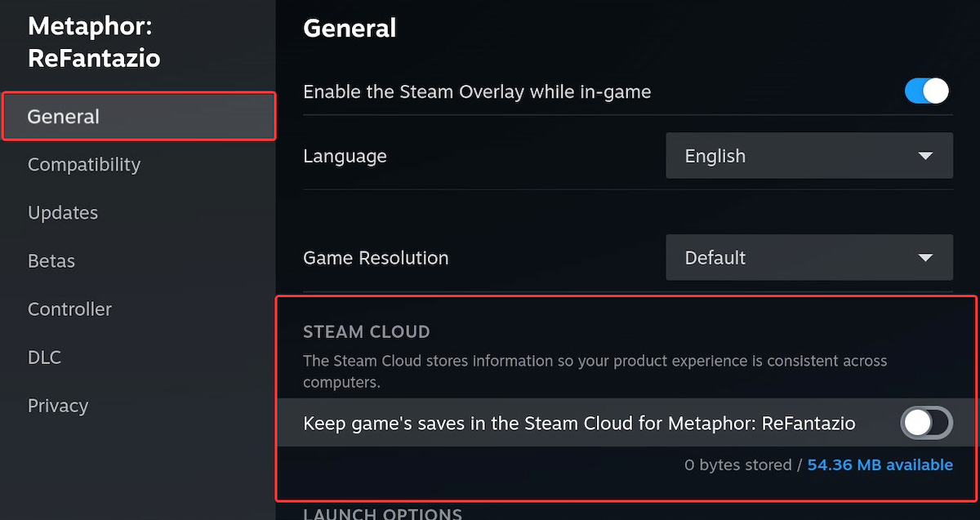980x520 pixels.
Task: Enable Steam Cloud saves for Metaphor: ReFantazio
Action: click(926, 423)
